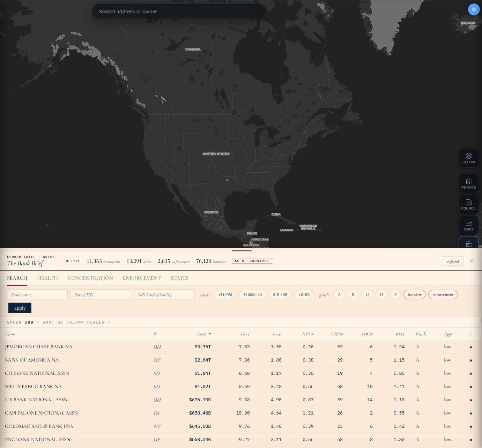The image size is (482, 448).
Task: Open the bank building tool icon
Action: pyautogui.click(x=468, y=243)
